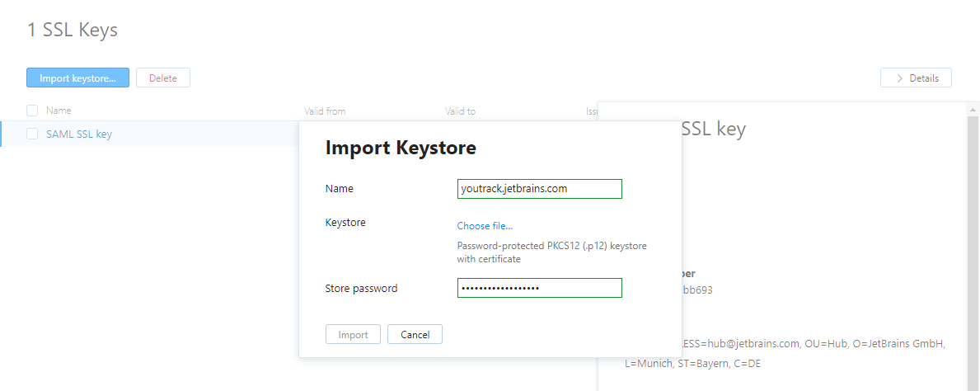Collapse the Details side panel
This screenshot has height=391, width=980.
916,78
